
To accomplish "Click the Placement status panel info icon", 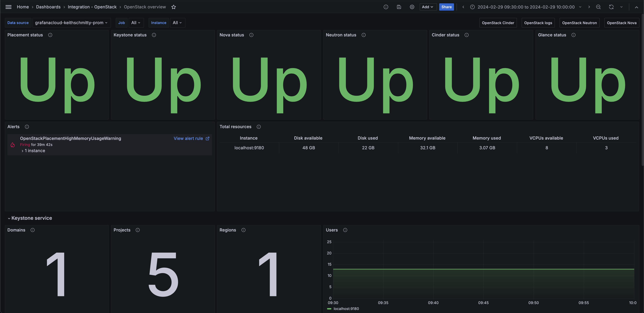I will pos(50,35).
